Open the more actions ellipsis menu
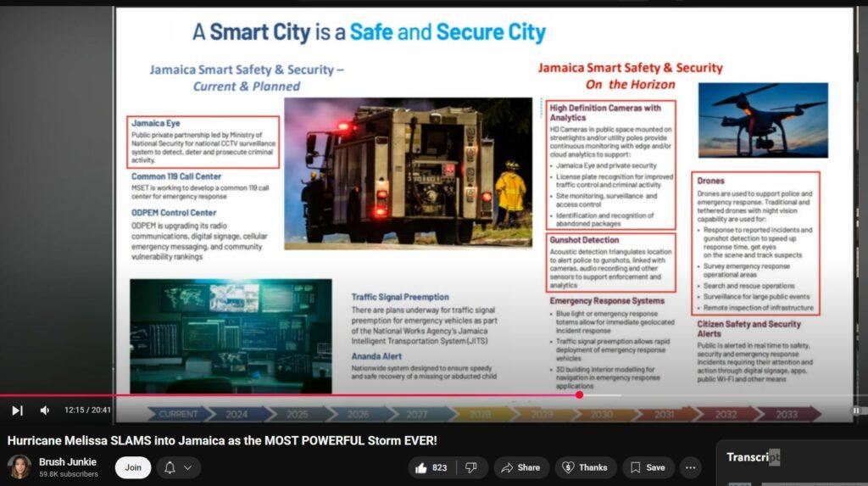 pyautogui.click(x=691, y=467)
